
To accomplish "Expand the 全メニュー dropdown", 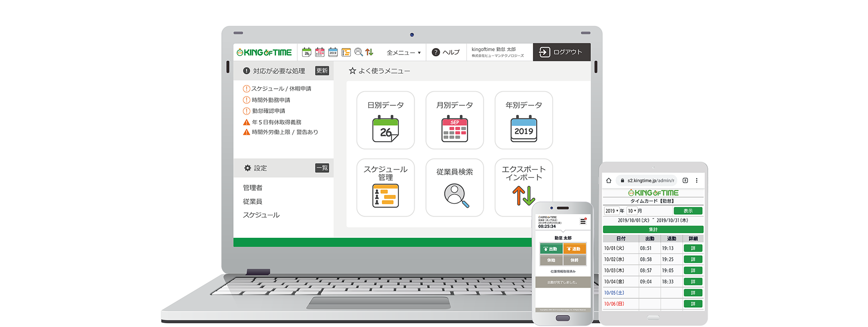I will click(x=404, y=53).
